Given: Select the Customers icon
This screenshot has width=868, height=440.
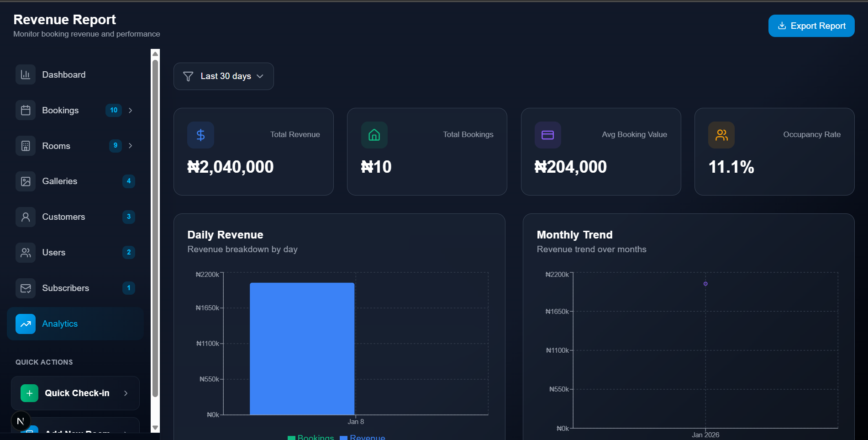Looking at the screenshot, I should (26, 217).
